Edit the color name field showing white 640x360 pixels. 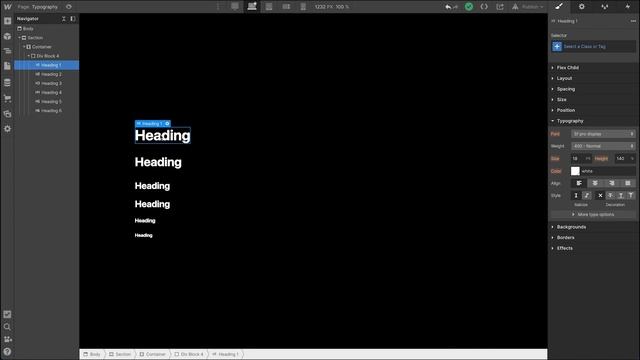(607, 171)
